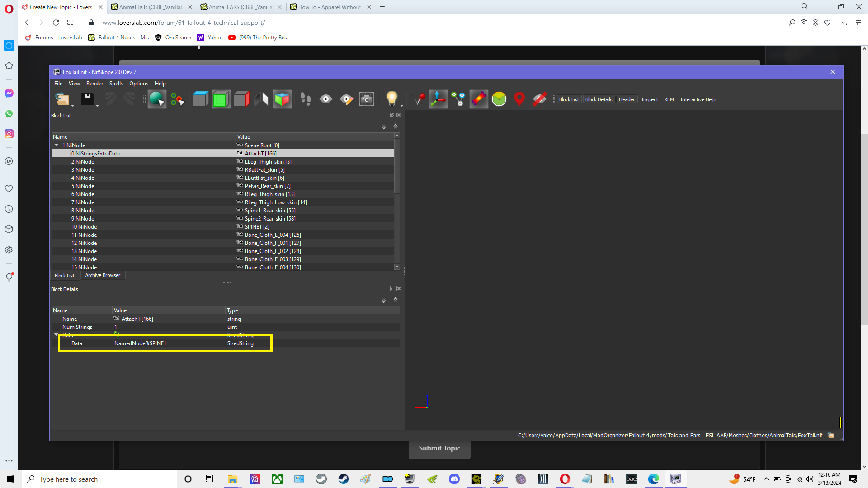Select the Vertex selection mode icon
Screen dimensions: 868x488
(177, 99)
